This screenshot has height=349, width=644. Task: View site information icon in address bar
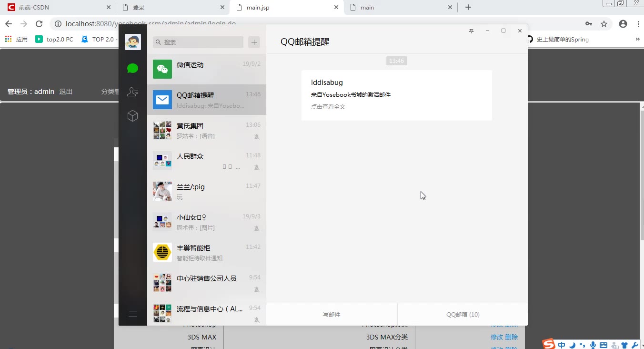[x=58, y=24]
